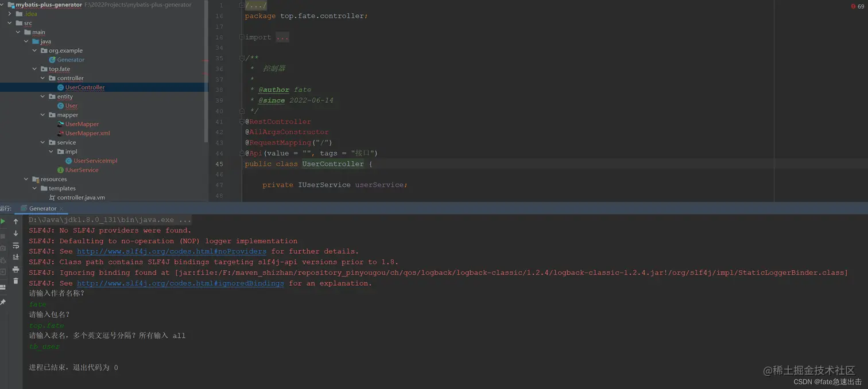This screenshot has height=389, width=868.
Task: Collapse the main folder
Action: tap(18, 32)
